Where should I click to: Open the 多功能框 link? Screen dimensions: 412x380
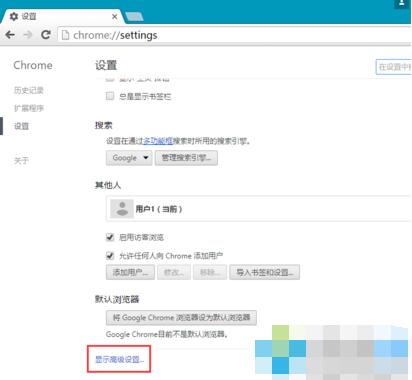[x=158, y=141]
